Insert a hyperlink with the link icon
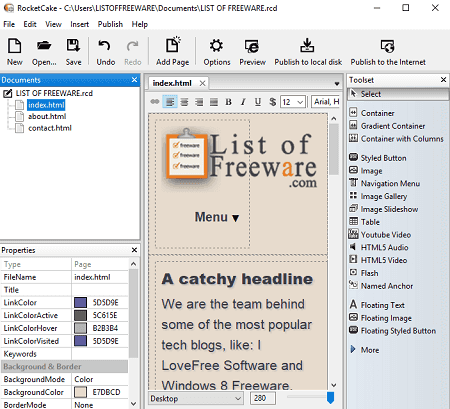 pos(155,102)
